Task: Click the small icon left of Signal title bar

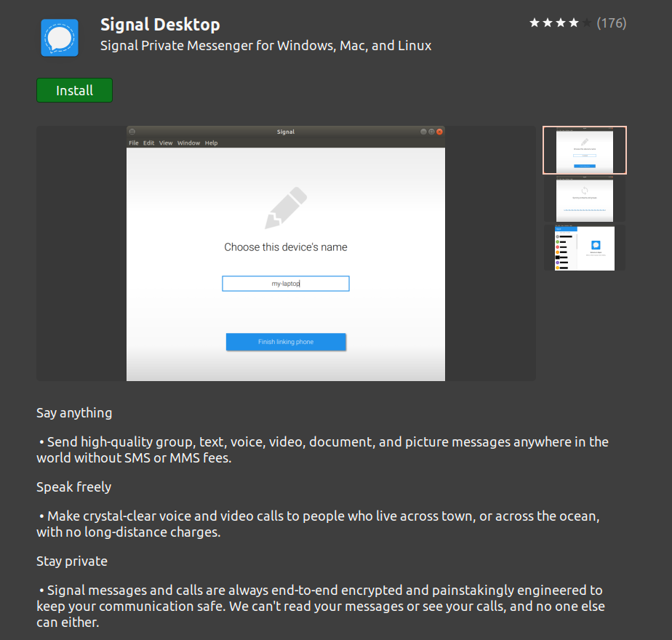Action: 132,132
